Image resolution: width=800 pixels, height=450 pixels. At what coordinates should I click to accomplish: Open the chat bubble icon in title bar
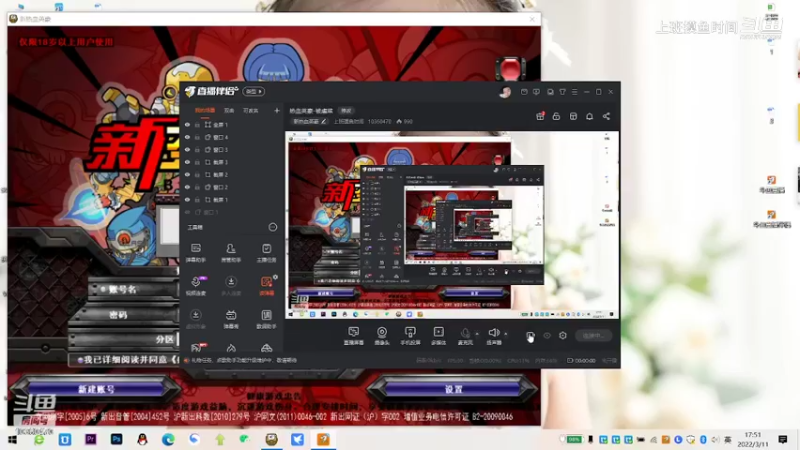tap(536, 92)
